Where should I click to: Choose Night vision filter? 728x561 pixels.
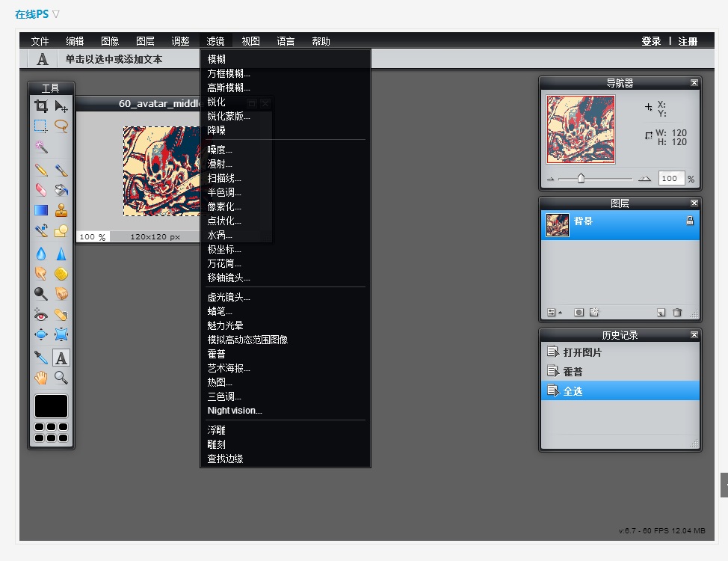[x=285, y=411]
